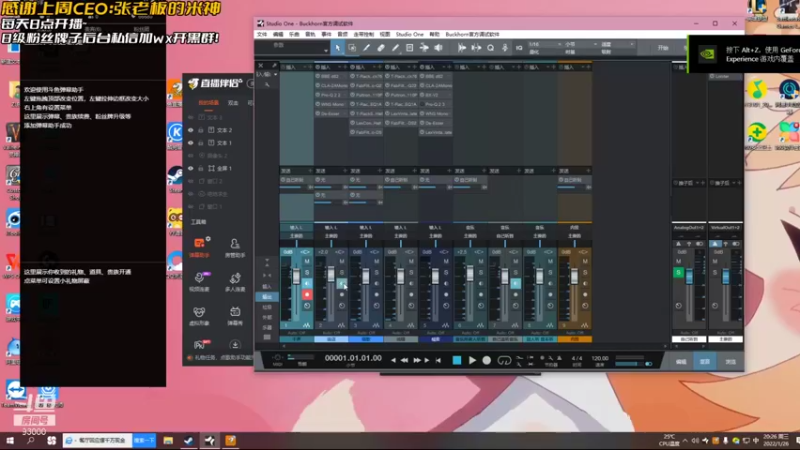The width and height of the screenshot is (800, 450).
Task: Click the Stop transport button
Action: (457, 360)
